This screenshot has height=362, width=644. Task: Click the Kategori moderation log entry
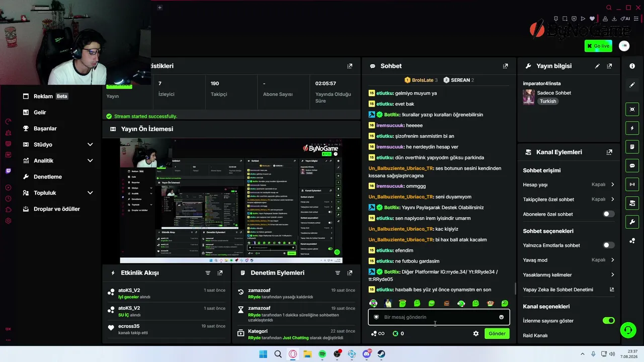tap(297, 334)
